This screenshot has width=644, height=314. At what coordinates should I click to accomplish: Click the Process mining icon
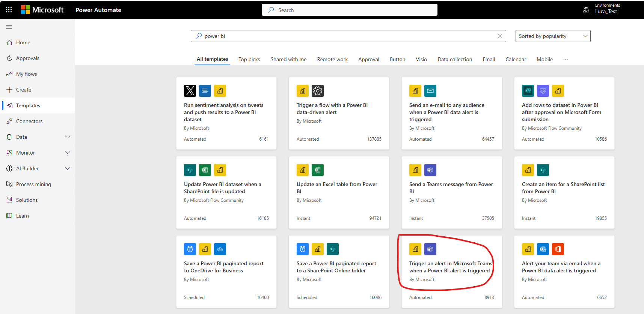click(9, 184)
